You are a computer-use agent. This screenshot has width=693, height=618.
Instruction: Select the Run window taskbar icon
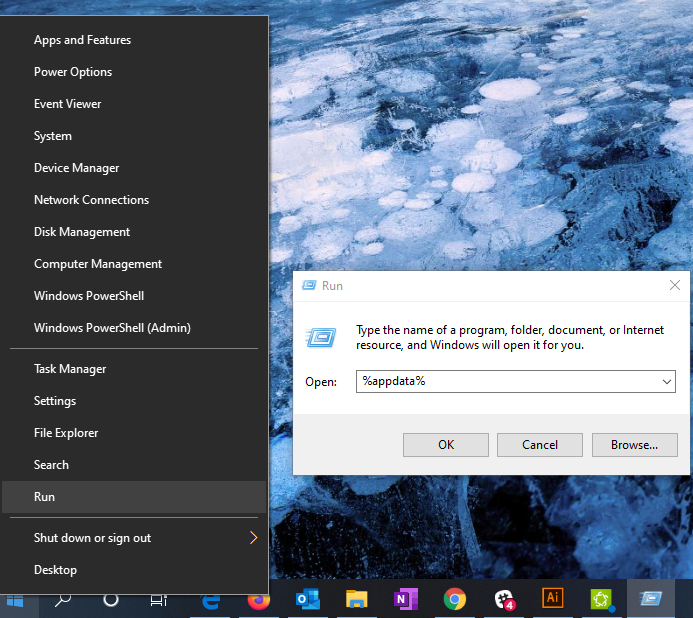coord(651,599)
